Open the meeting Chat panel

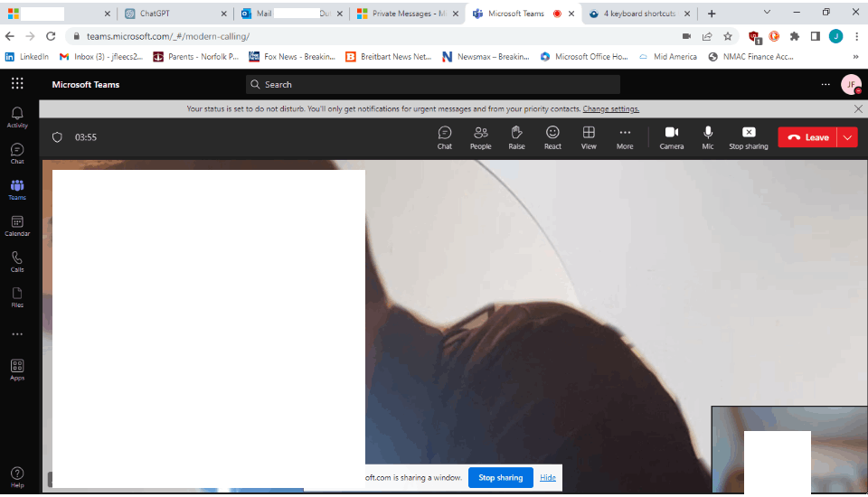point(445,137)
